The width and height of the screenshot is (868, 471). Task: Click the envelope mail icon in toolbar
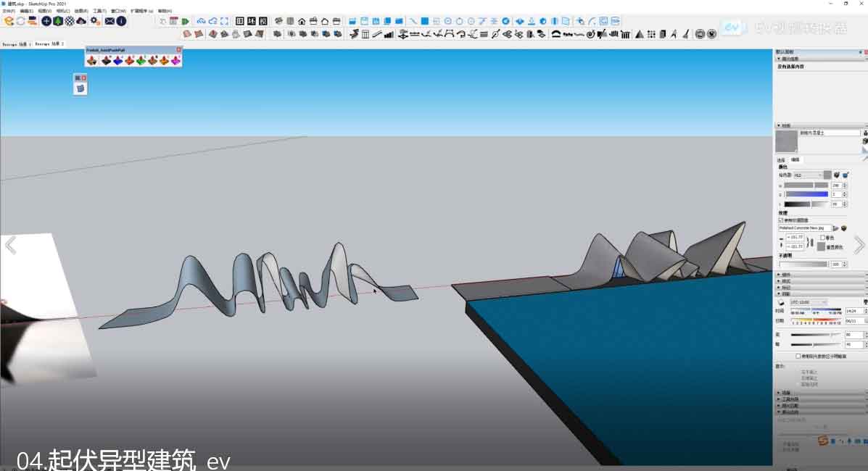click(109, 22)
